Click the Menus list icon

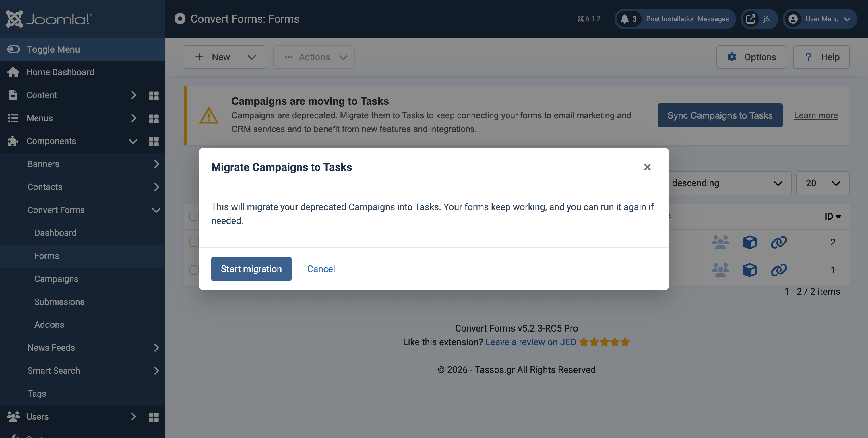(x=13, y=118)
